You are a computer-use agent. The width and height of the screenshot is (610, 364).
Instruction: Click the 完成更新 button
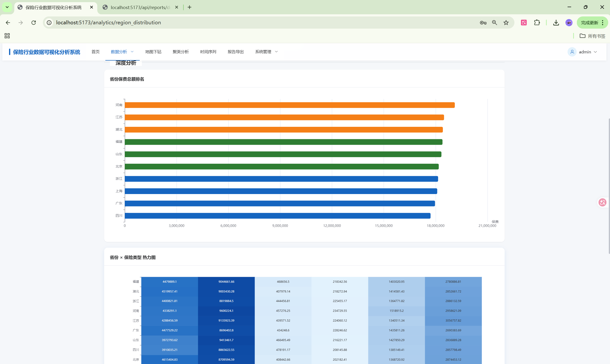pos(589,23)
